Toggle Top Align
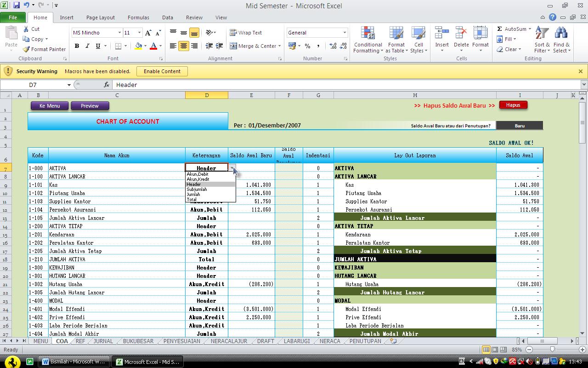This screenshot has height=368, width=588. [173, 33]
